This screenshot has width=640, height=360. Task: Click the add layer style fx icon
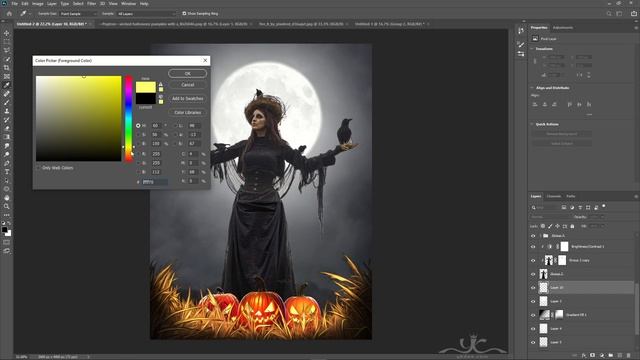[x=584, y=356]
